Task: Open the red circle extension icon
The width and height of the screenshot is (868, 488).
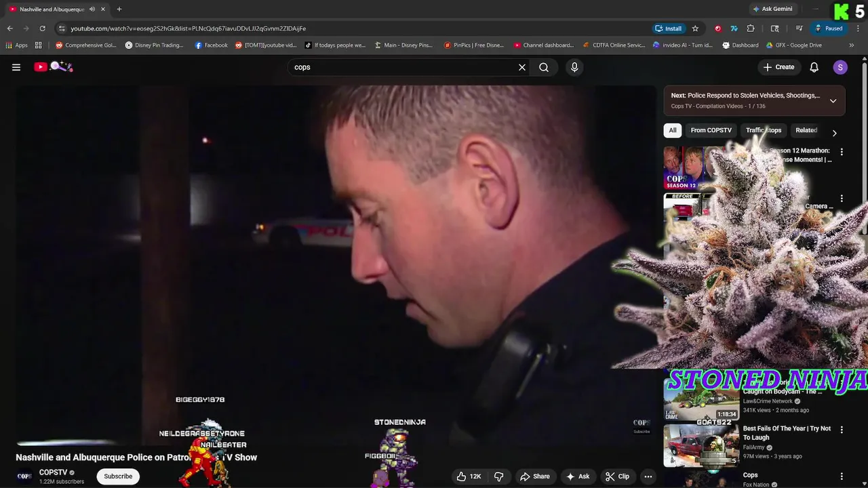Action: (717, 28)
